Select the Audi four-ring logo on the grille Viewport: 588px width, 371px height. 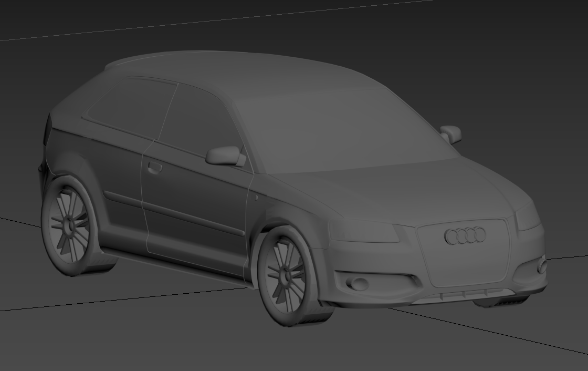(465, 235)
